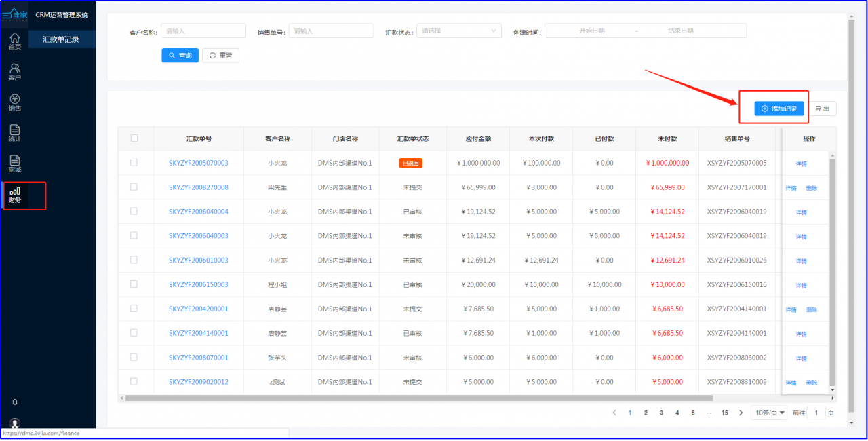Click the 重置 reset button
This screenshot has width=868, height=441.
coord(220,56)
